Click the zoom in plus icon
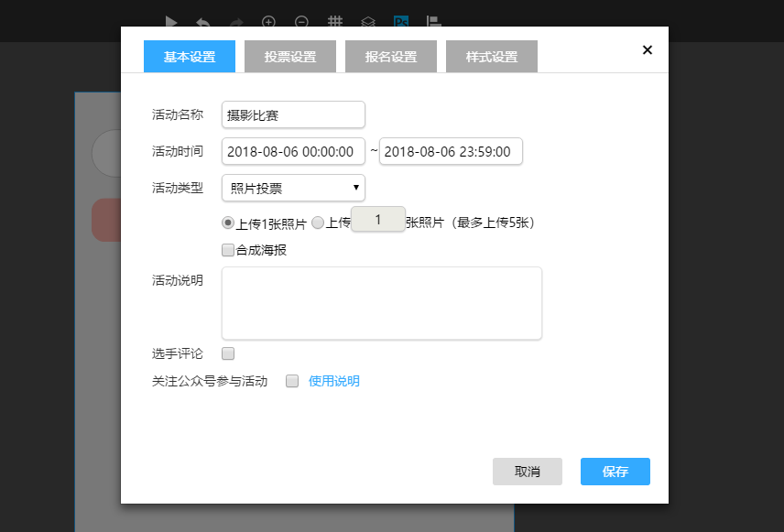 268,22
